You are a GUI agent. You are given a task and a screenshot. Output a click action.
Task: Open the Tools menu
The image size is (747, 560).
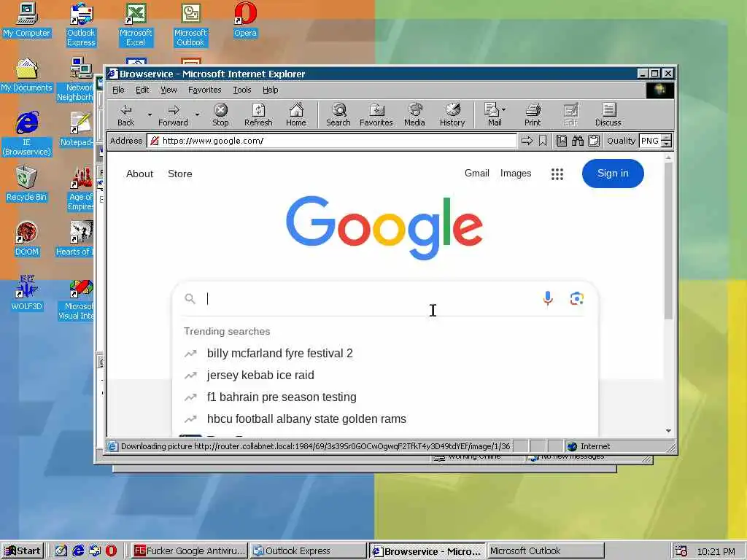[242, 90]
